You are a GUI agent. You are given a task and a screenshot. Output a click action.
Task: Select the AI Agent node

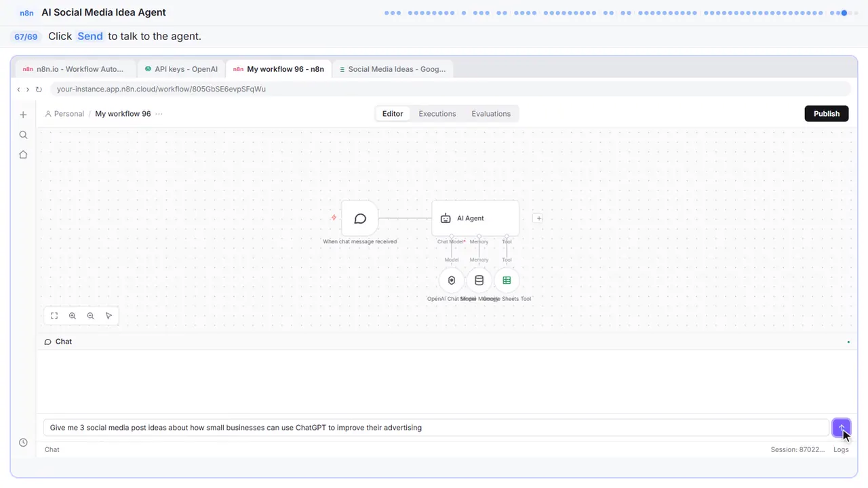tap(475, 218)
